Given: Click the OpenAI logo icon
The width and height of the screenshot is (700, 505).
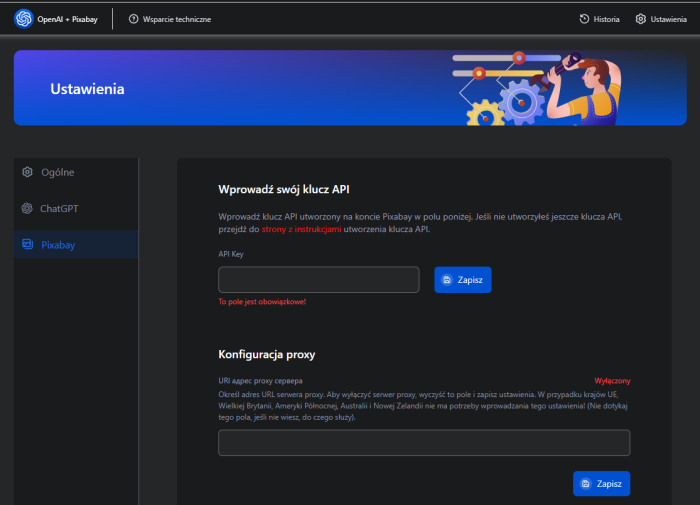Looking at the screenshot, I should [x=24, y=19].
